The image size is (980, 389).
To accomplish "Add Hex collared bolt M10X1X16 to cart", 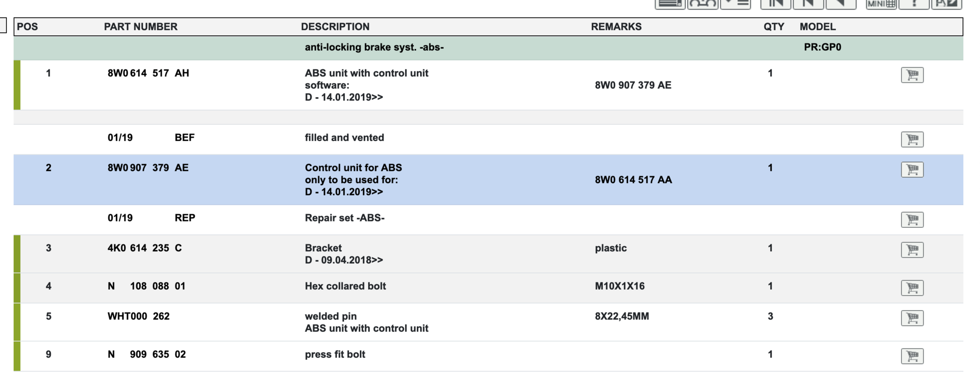I will 911,288.
